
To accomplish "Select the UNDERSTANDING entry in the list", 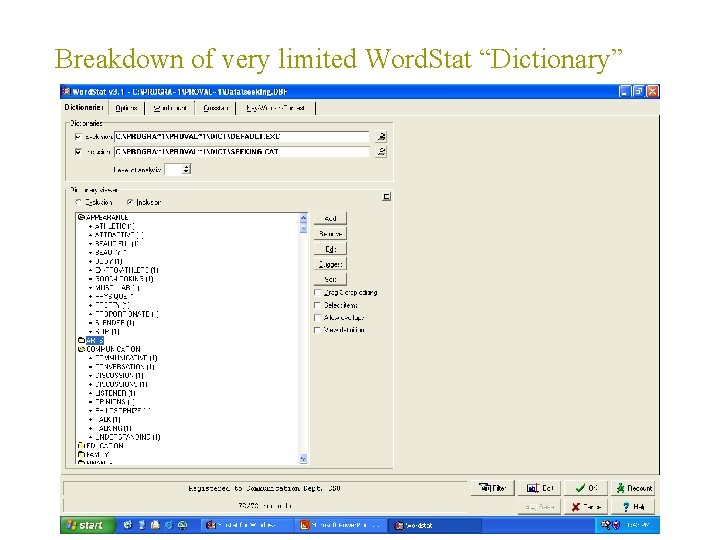I will [127, 437].
